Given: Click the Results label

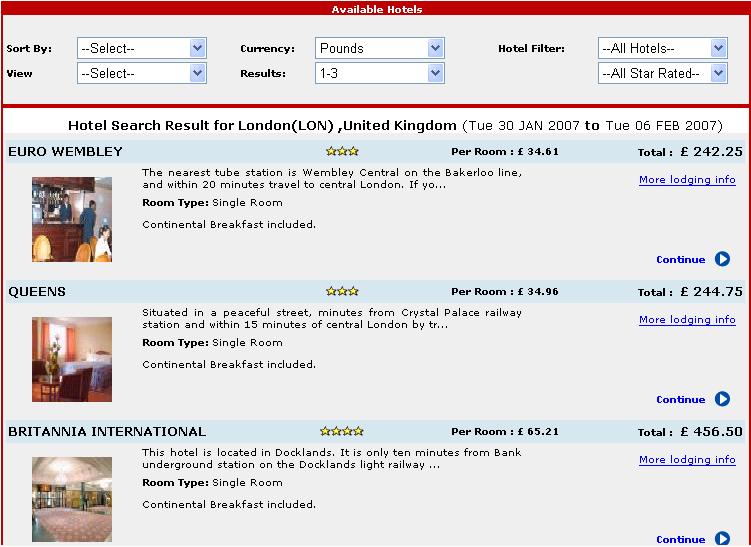Looking at the screenshot, I should [x=263, y=73].
